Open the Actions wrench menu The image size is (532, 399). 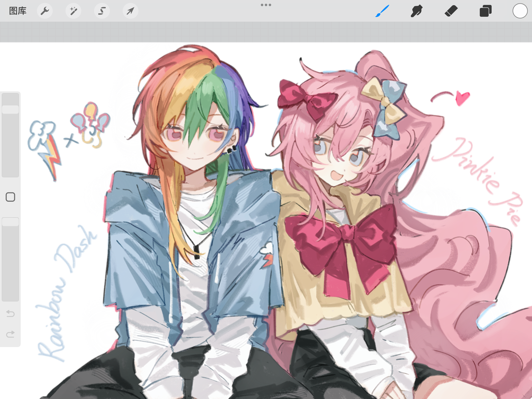(45, 11)
